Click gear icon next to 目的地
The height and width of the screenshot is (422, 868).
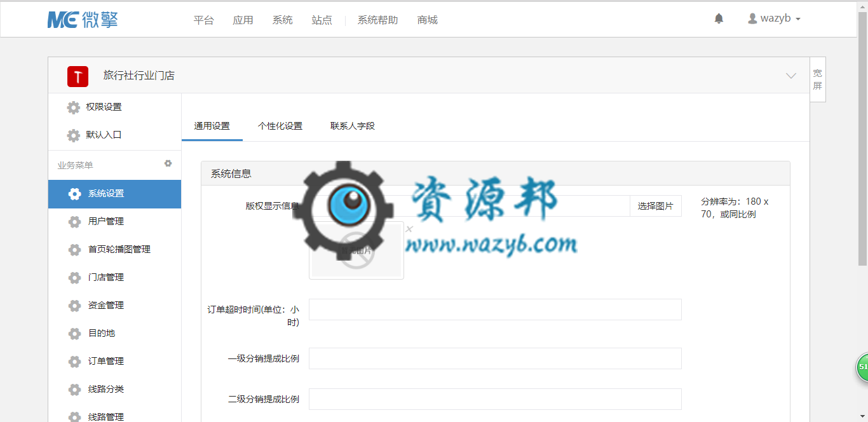(x=75, y=334)
